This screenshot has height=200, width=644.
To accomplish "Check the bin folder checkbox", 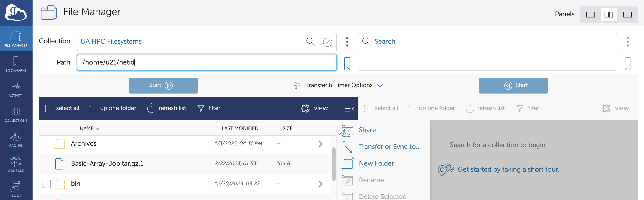I will point(47,184).
